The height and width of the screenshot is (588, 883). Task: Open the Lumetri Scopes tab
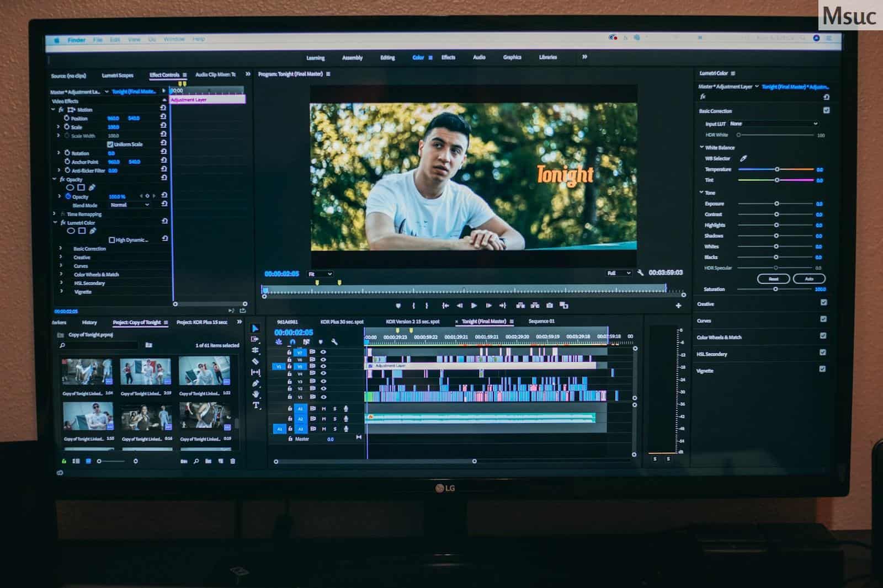[x=118, y=76]
